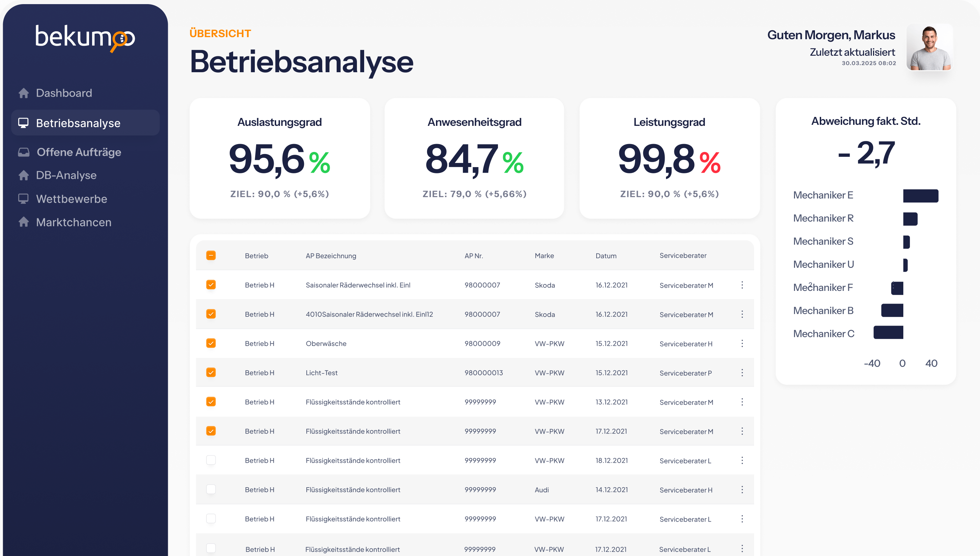Enable the checkbox on the Audi row
The height and width of the screenshot is (556, 980).
click(x=211, y=490)
